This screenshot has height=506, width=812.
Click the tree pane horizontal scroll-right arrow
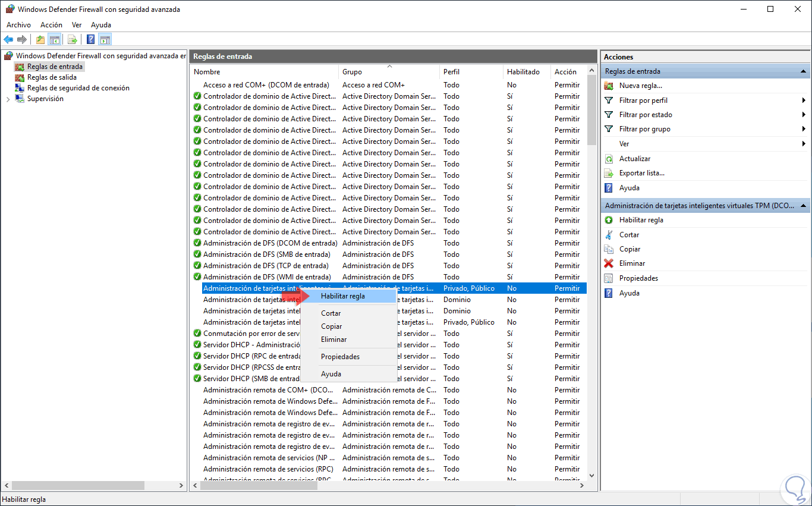pos(182,486)
